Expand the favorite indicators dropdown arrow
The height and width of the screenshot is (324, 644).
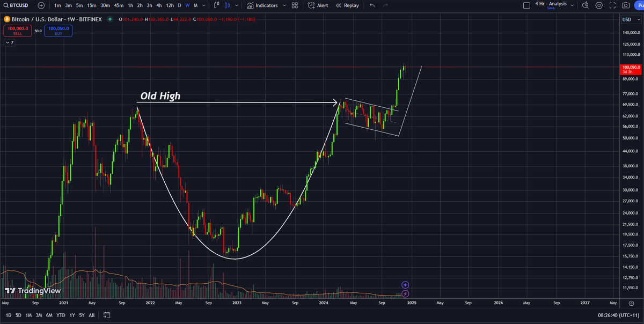tap(284, 5)
